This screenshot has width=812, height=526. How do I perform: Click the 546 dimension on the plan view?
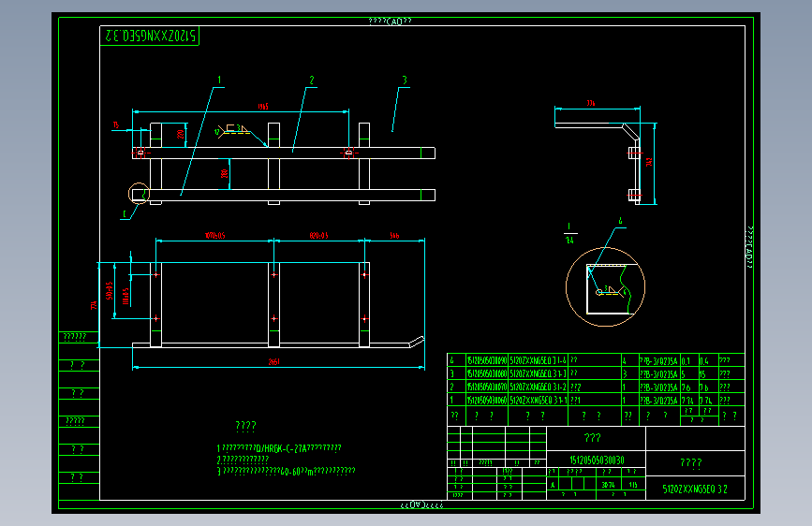[x=394, y=236]
